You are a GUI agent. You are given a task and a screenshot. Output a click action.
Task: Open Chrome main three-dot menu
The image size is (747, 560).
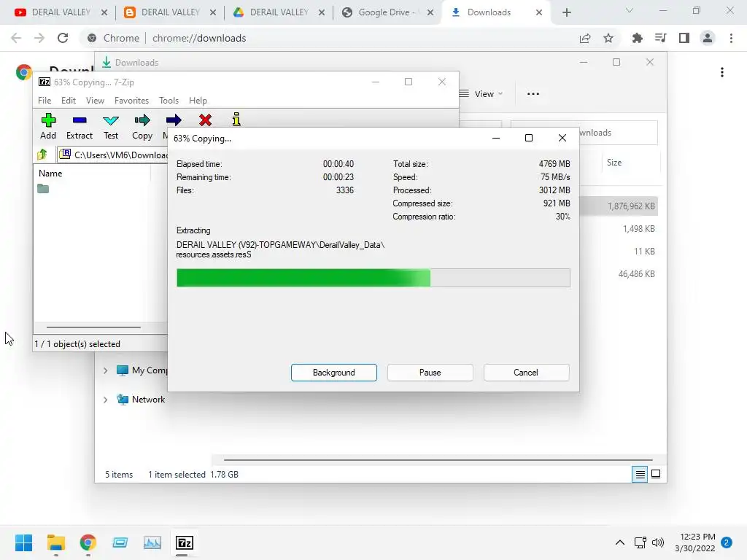731,38
